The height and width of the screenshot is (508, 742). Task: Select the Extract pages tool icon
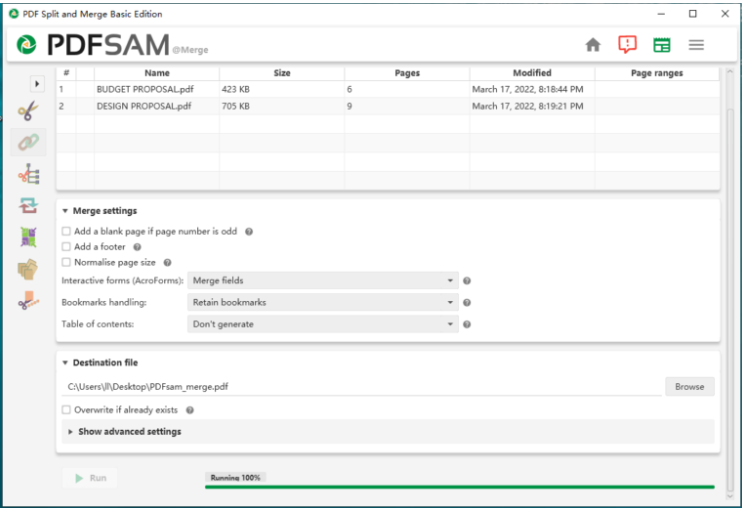[x=28, y=269]
